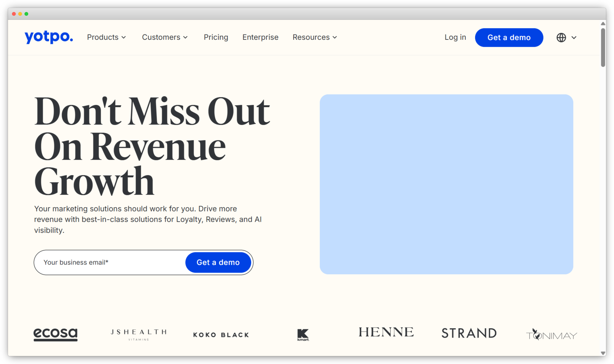Screen dimensions: 614x364
Task: Click the scrollbar up arrow
Action: click(603, 24)
